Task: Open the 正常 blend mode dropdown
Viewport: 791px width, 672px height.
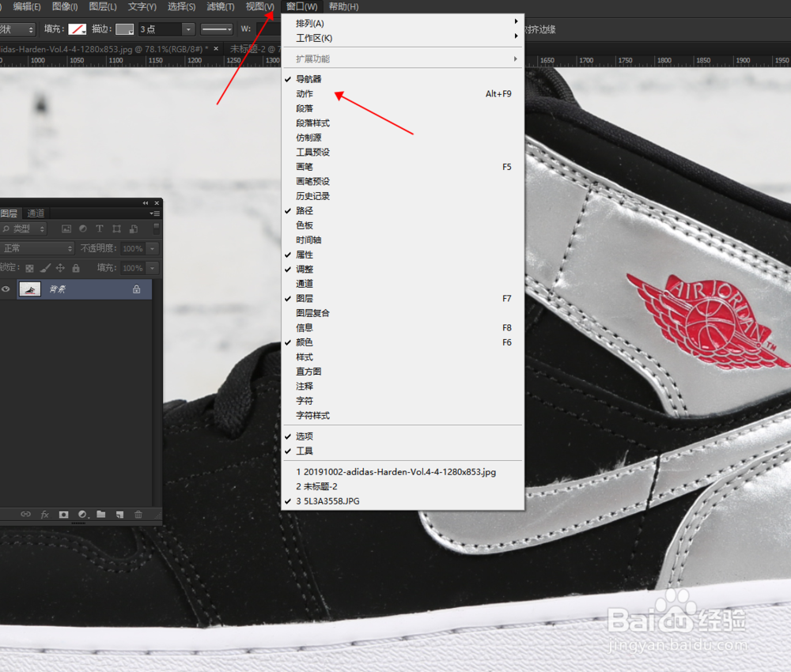Action: tap(37, 248)
